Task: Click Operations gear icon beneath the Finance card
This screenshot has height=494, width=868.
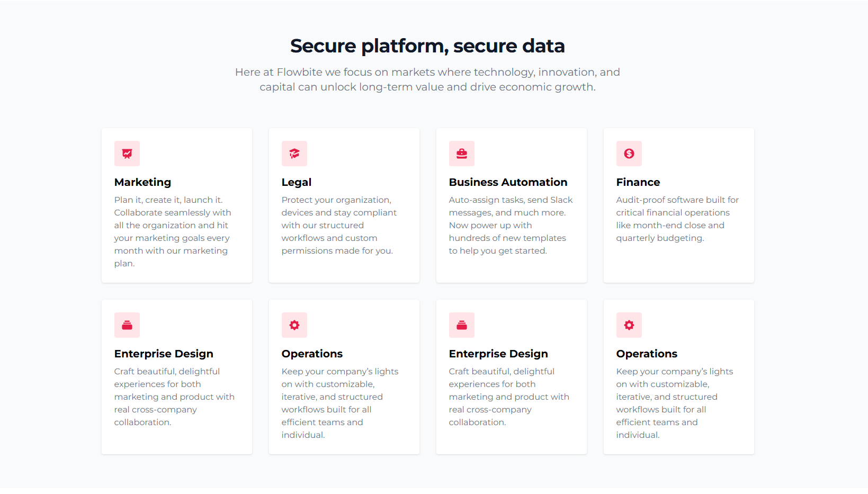Action: click(629, 325)
